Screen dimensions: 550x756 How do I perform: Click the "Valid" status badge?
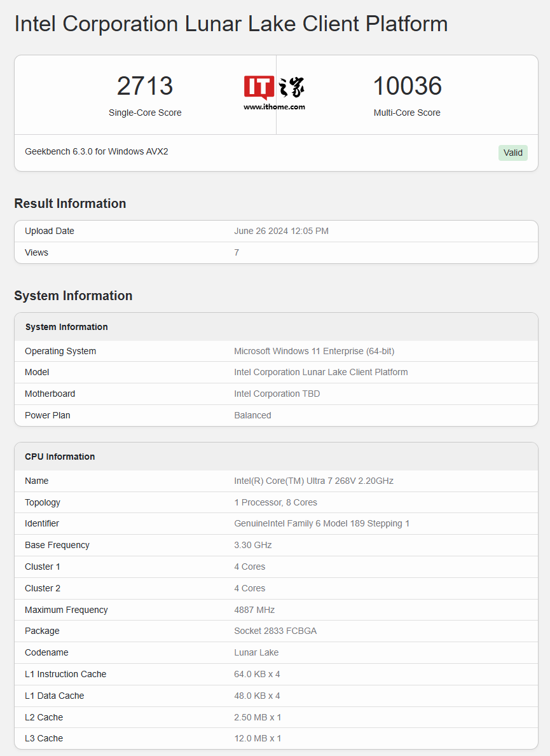pyautogui.click(x=513, y=153)
